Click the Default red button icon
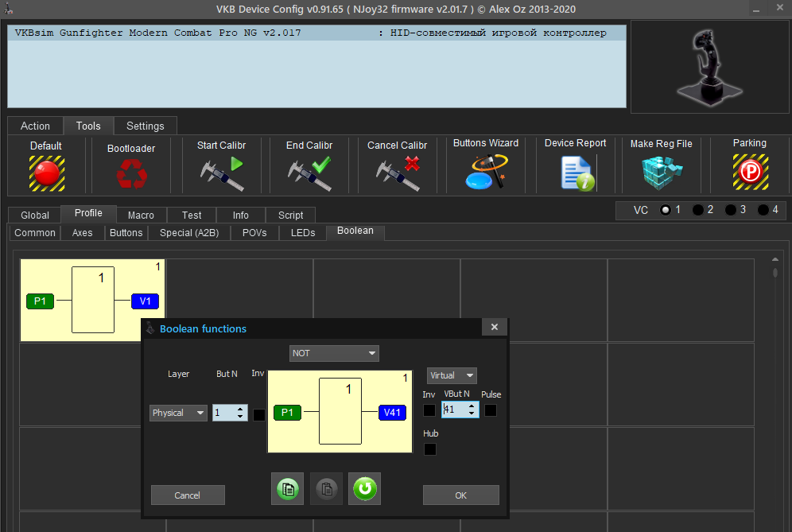The width and height of the screenshot is (792, 532). pyautogui.click(x=46, y=173)
